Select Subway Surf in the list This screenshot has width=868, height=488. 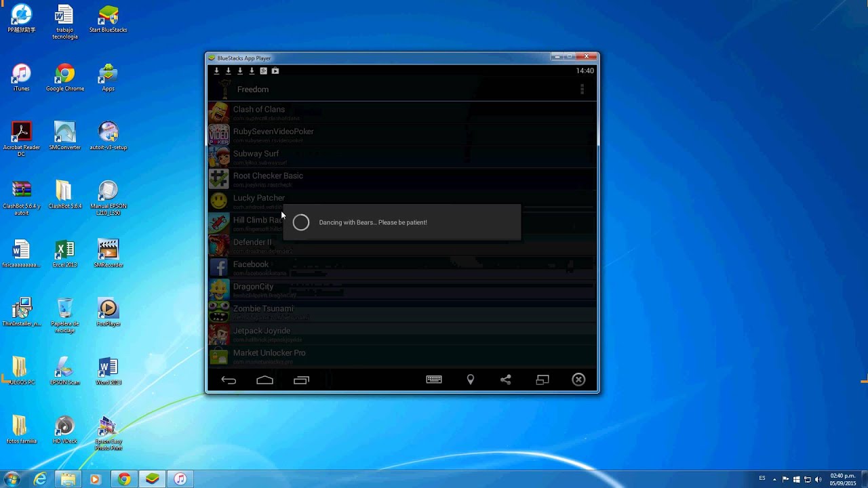pyautogui.click(x=402, y=157)
